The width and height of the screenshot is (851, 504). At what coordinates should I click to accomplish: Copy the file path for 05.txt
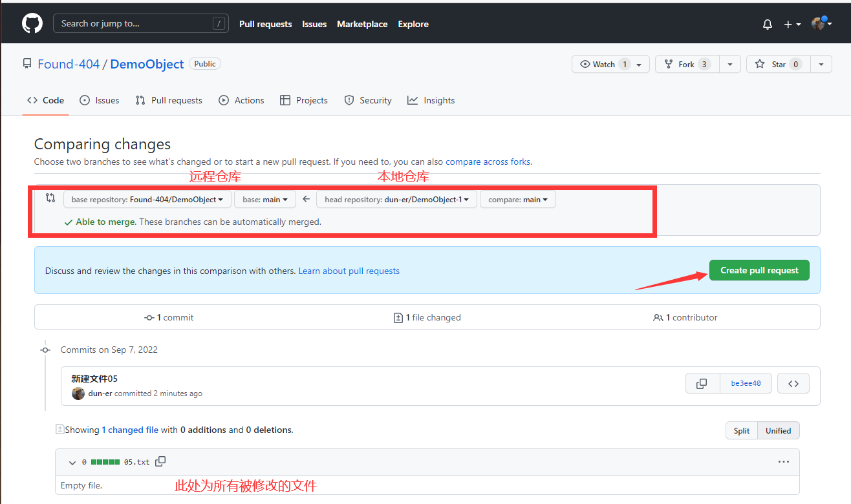pos(160,461)
